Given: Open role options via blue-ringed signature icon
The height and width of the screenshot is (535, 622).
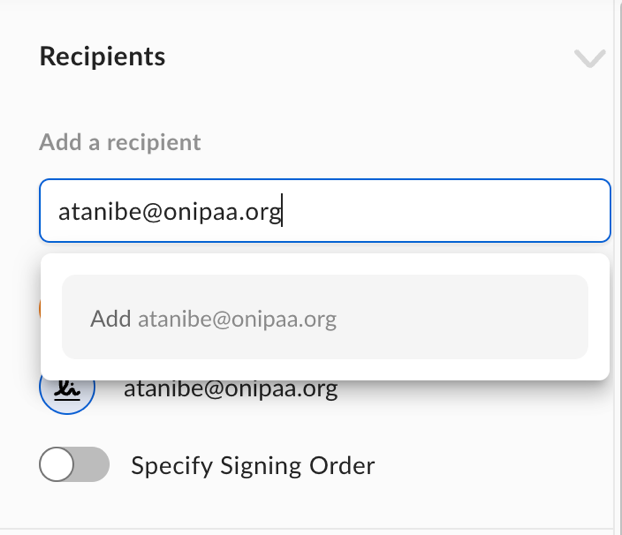Looking at the screenshot, I should 67,389.
